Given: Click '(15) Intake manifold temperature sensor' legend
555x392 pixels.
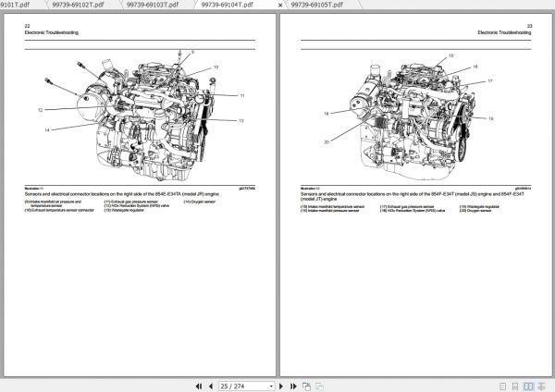Looking at the screenshot, I should coord(333,206).
